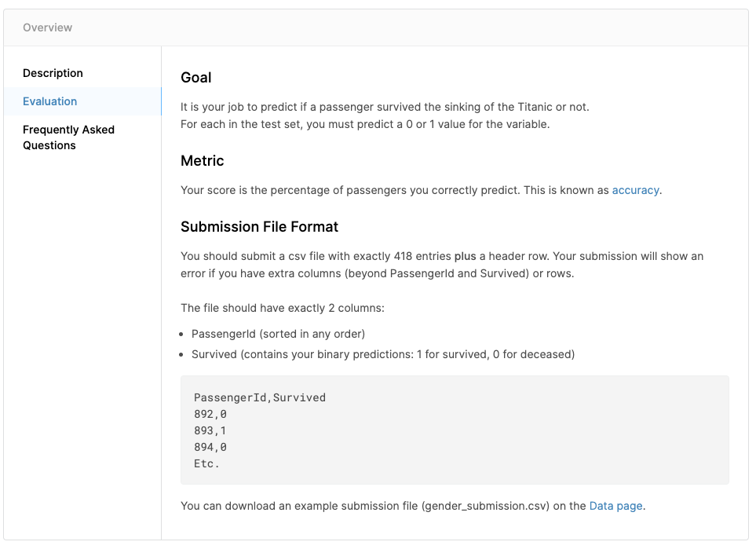Open the Description section
Screen dimensions: 756x549
click(53, 73)
